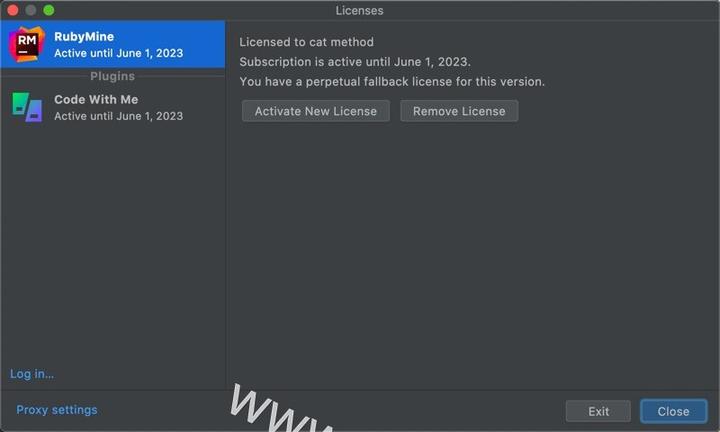Click the yellow minimize window button
Screen dimensions: 720x432
pyautogui.click(x=31, y=10)
